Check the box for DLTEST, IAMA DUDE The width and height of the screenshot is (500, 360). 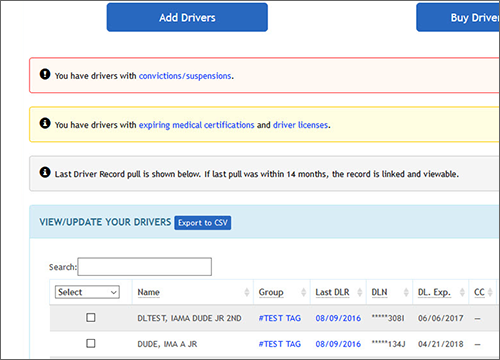(91, 317)
